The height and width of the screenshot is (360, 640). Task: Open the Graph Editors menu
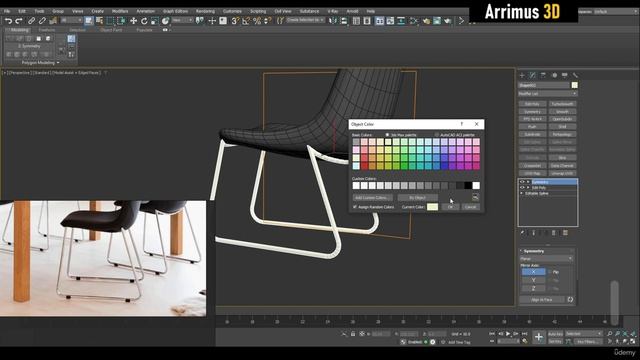(x=175, y=11)
